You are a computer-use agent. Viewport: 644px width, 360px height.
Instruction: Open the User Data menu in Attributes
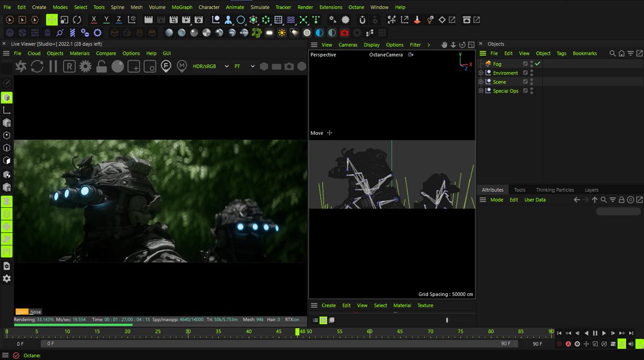[x=535, y=199]
